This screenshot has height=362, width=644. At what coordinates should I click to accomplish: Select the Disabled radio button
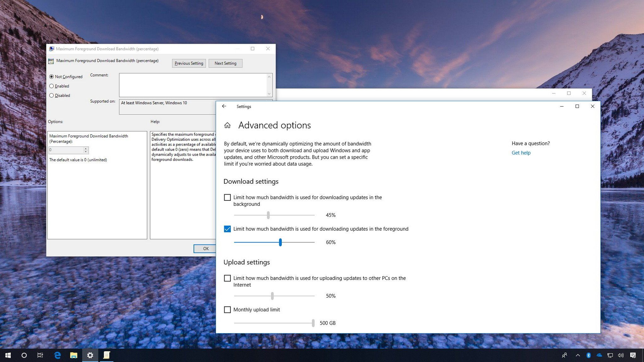[x=52, y=96]
